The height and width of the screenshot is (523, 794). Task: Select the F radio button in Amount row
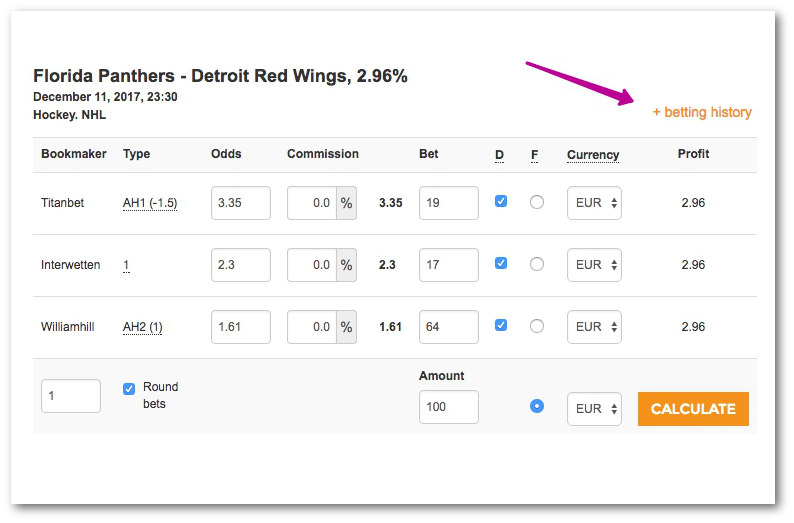tap(537, 406)
